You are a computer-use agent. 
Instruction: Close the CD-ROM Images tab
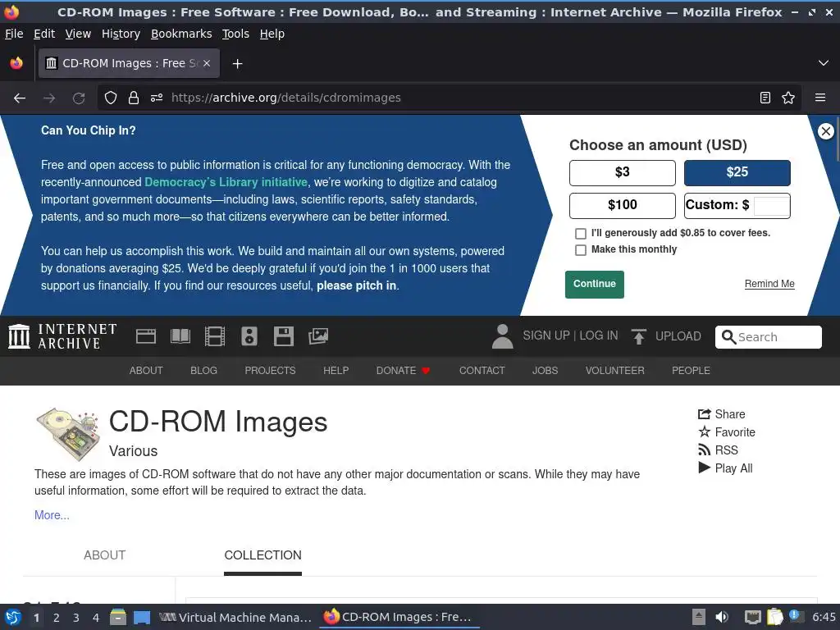pos(207,63)
